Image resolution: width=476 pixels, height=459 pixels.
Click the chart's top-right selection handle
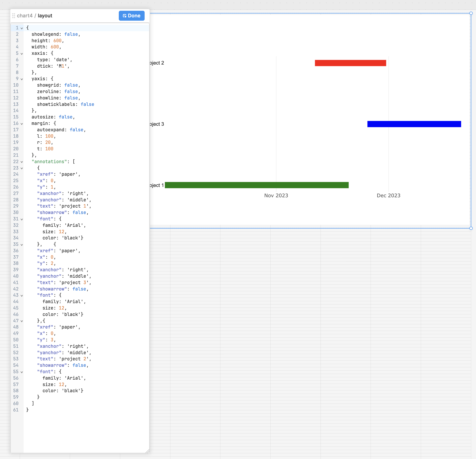(471, 13)
